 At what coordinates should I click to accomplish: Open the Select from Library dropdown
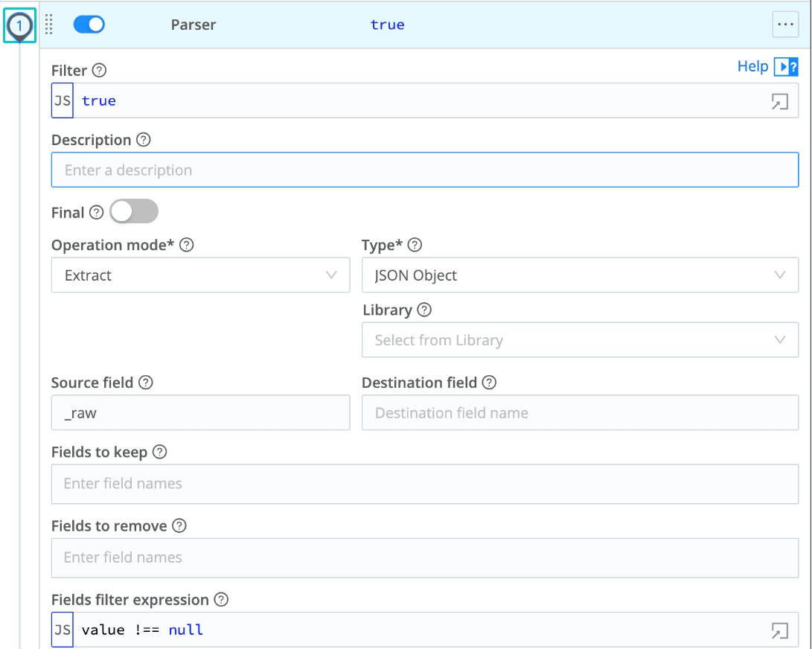[x=579, y=340]
